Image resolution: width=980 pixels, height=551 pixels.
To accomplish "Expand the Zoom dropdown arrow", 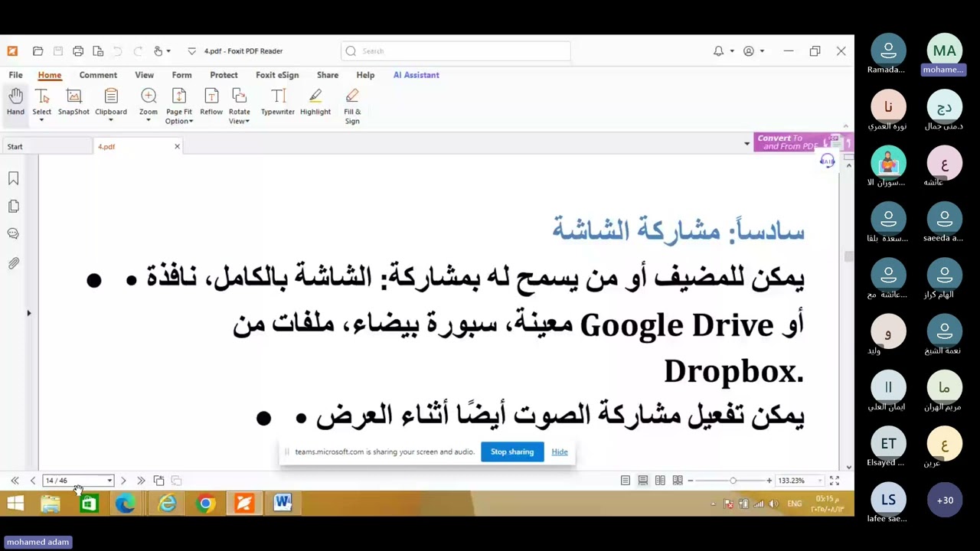I will tap(149, 121).
